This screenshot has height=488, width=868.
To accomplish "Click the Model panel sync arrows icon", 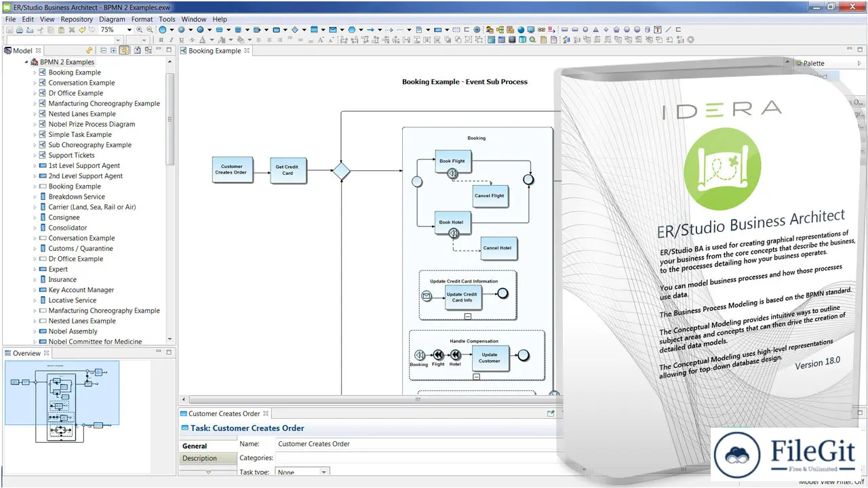I will tap(89, 50).
